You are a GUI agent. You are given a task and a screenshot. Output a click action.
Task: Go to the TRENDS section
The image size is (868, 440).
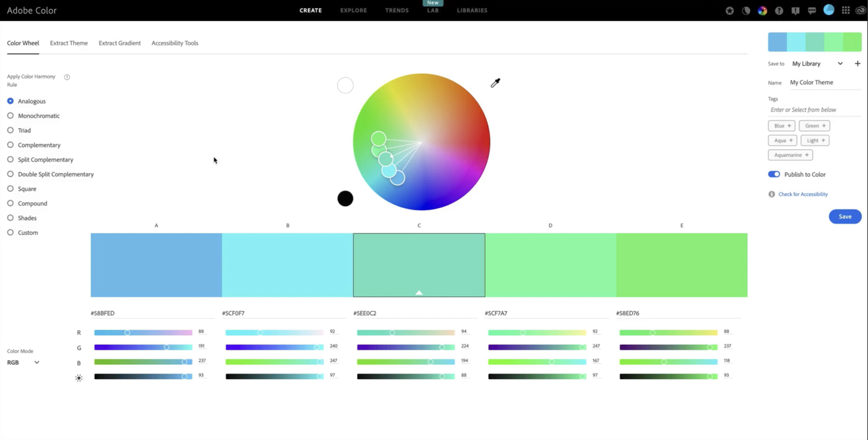397,10
